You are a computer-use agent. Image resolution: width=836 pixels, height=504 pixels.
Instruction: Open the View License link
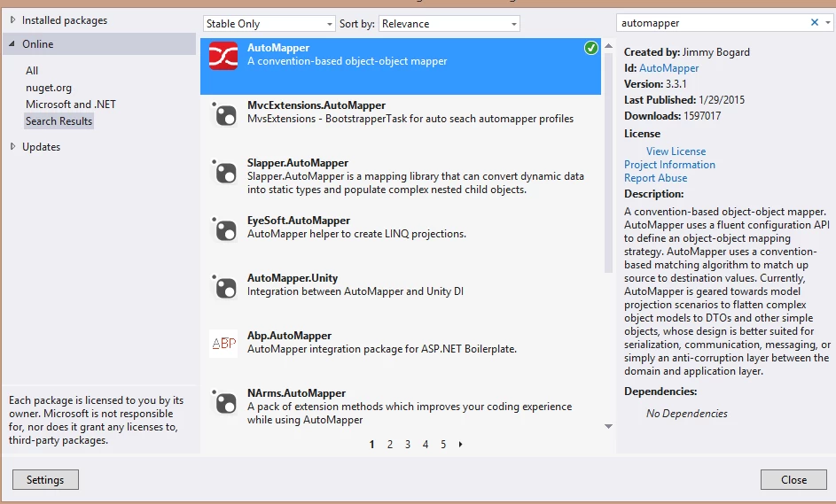coord(676,151)
